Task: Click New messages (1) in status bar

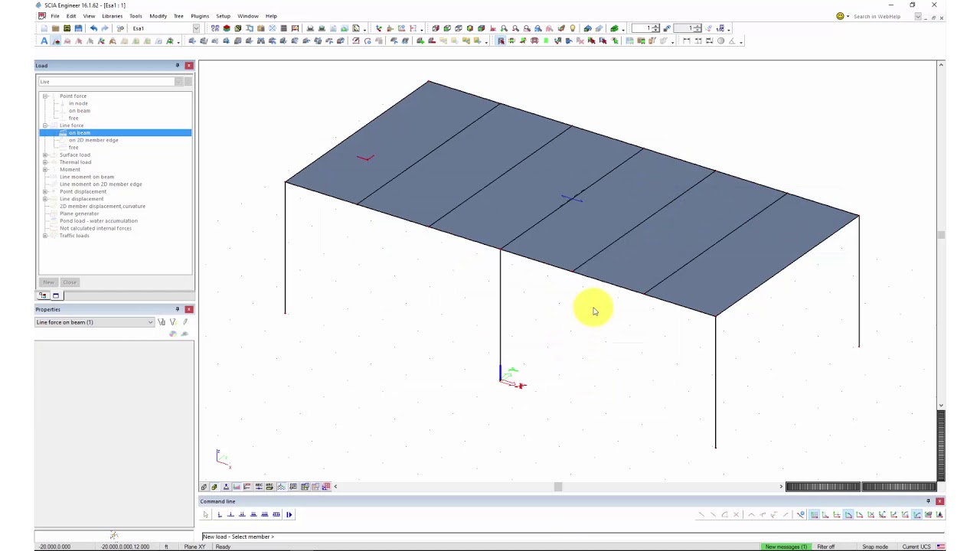Action: [x=786, y=546]
